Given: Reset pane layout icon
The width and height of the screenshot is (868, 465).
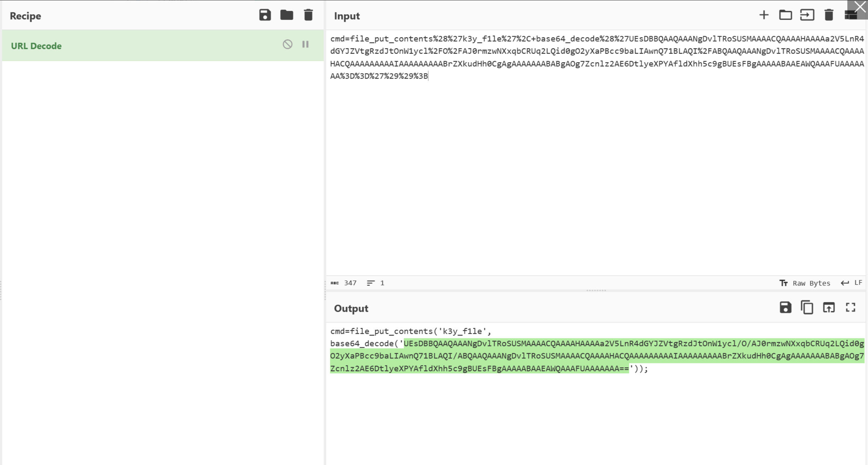Looking at the screenshot, I should 850,15.
